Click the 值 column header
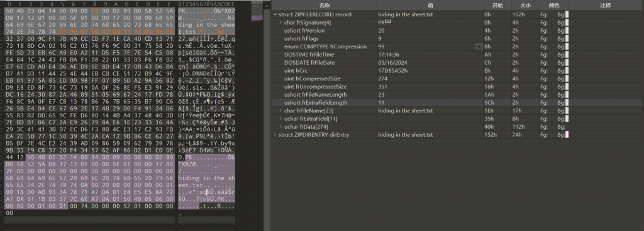This screenshot has width=644, height=231. pyautogui.click(x=430, y=5)
